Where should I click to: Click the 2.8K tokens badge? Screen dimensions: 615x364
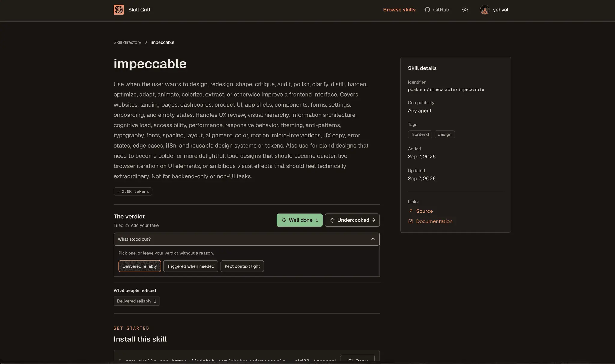coord(133,191)
